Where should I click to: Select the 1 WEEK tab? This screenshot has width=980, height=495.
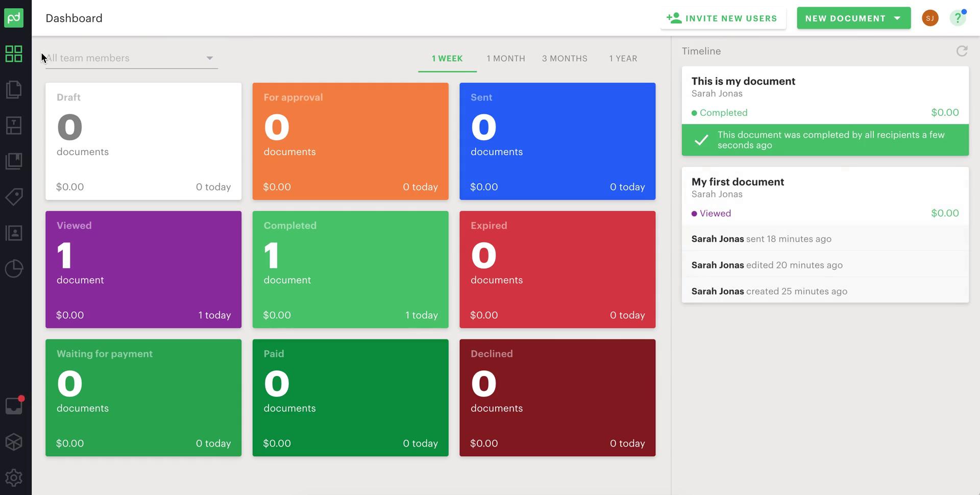pyautogui.click(x=447, y=58)
